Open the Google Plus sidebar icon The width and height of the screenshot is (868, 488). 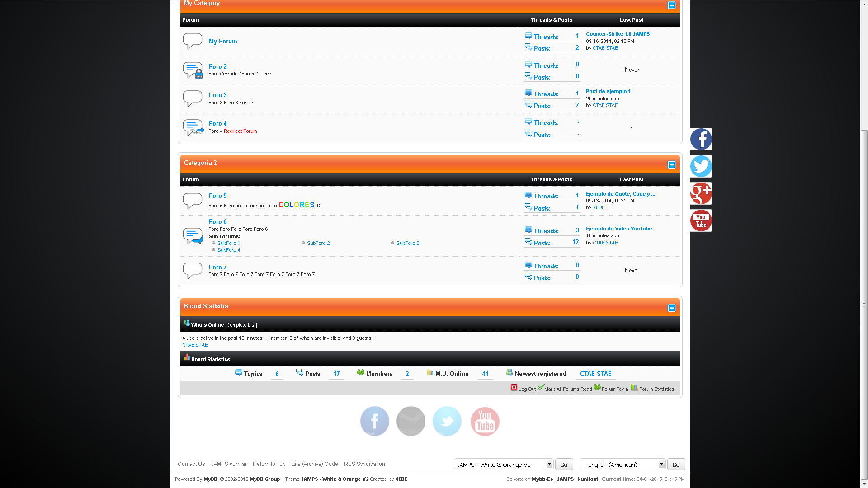tap(701, 193)
